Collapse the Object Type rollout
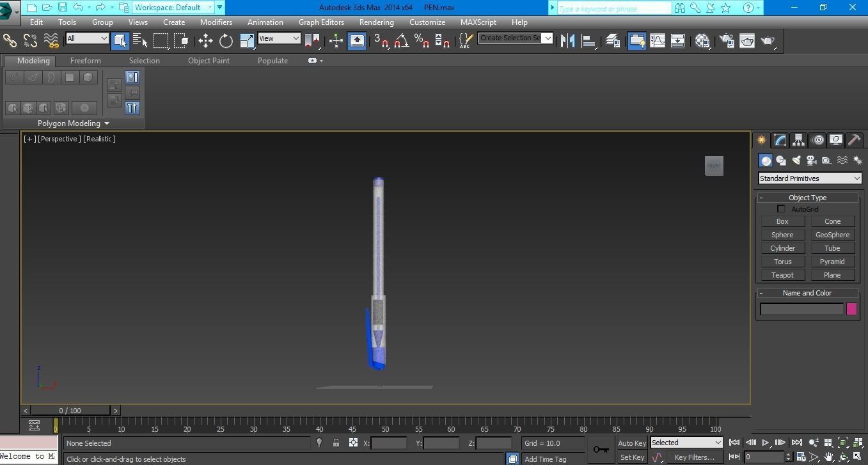The height and width of the screenshot is (465, 868). click(x=808, y=198)
